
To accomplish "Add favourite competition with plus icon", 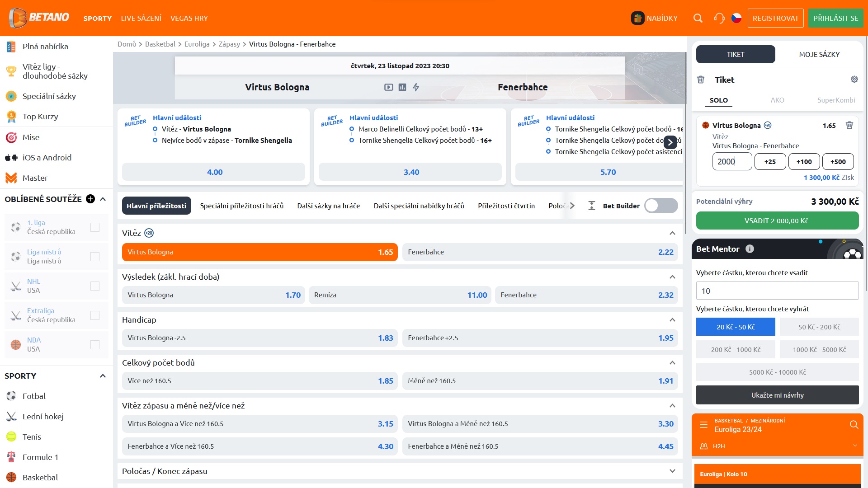I will point(90,199).
